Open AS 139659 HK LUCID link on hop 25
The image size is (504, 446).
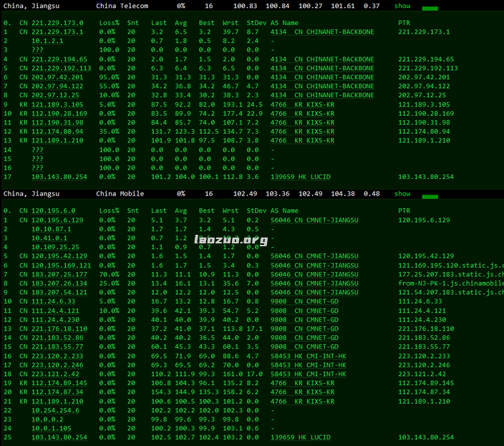pos(301,437)
